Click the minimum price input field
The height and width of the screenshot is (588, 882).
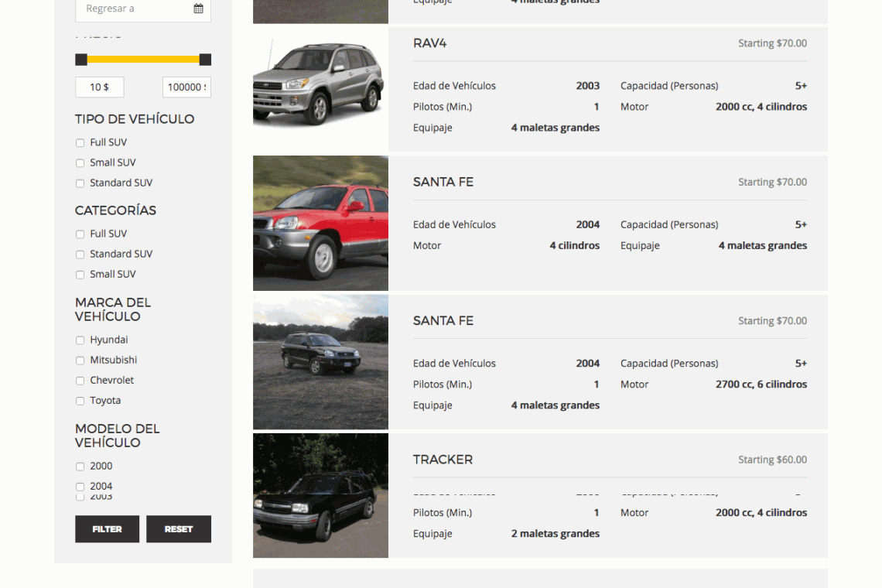pos(99,87)
